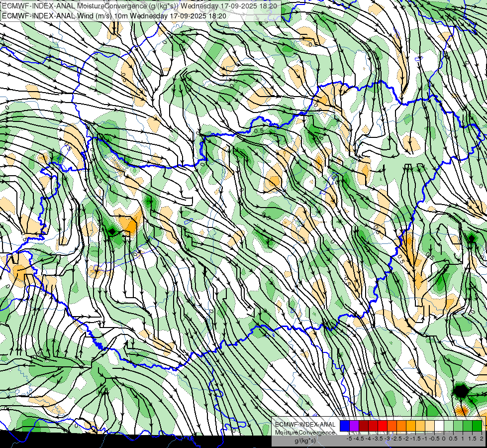Pick the red swatch between -4 and -3.5
The width and height of the screenshot is (487, 448).
point(373,426)
